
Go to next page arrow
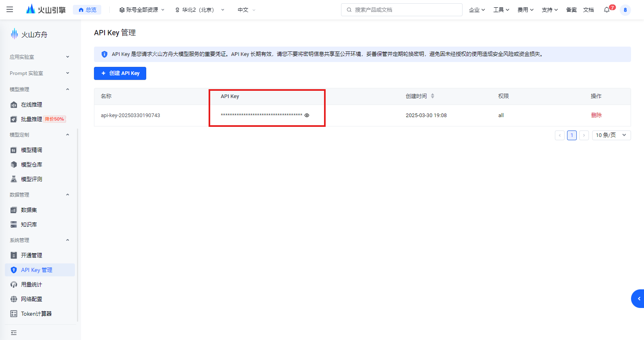pyautogui.click(x=584, y=135)
